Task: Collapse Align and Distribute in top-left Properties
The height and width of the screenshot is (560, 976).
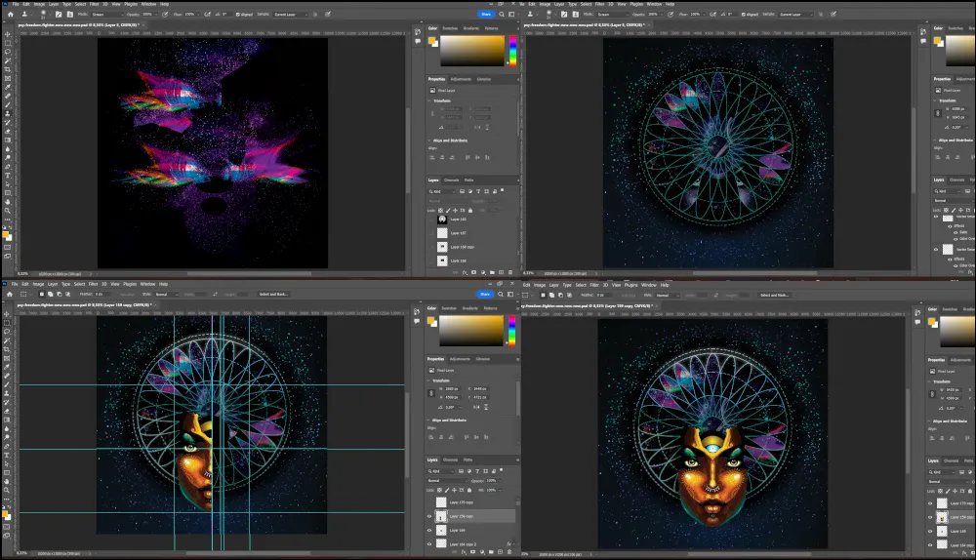Action: click(x=429, y=140)
